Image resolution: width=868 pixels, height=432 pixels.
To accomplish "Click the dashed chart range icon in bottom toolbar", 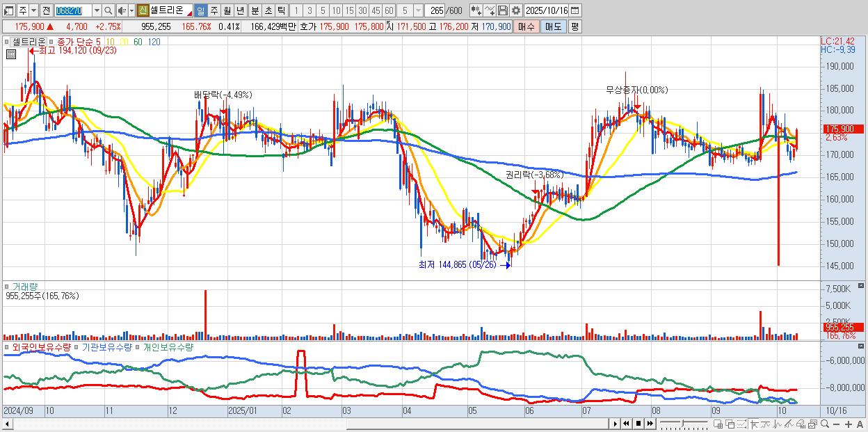I will (741, 424).
